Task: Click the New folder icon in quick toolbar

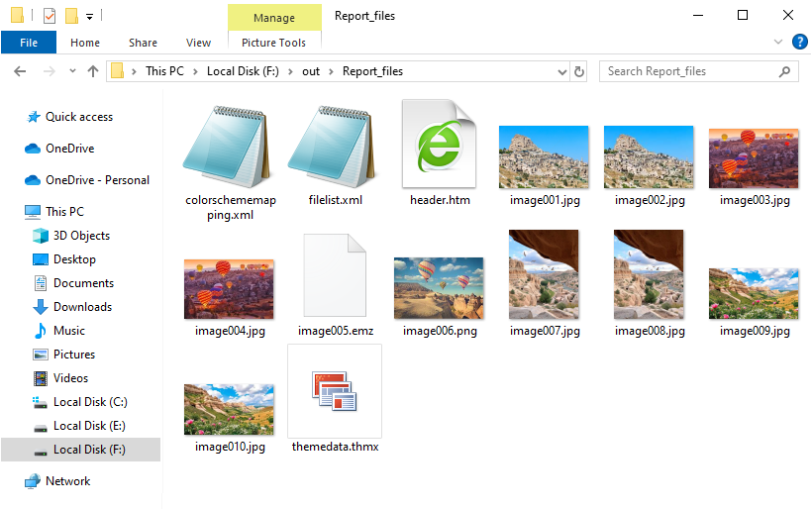Action: point(71,16)
